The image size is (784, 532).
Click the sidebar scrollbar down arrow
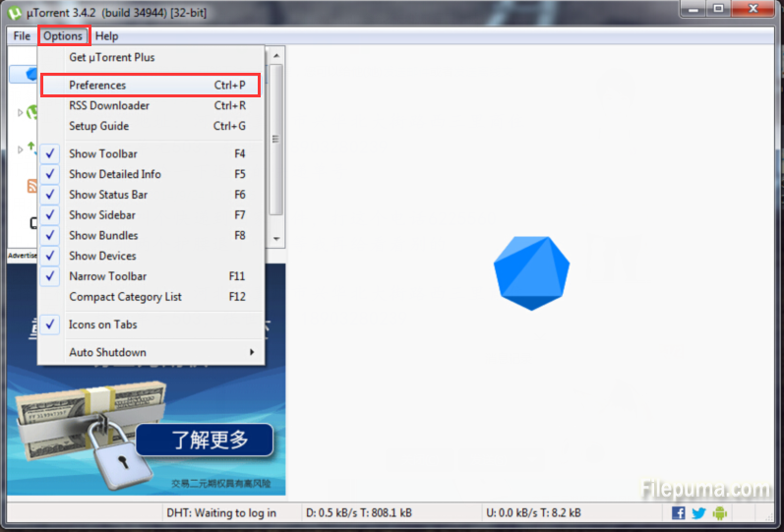[x=276, y=239]
